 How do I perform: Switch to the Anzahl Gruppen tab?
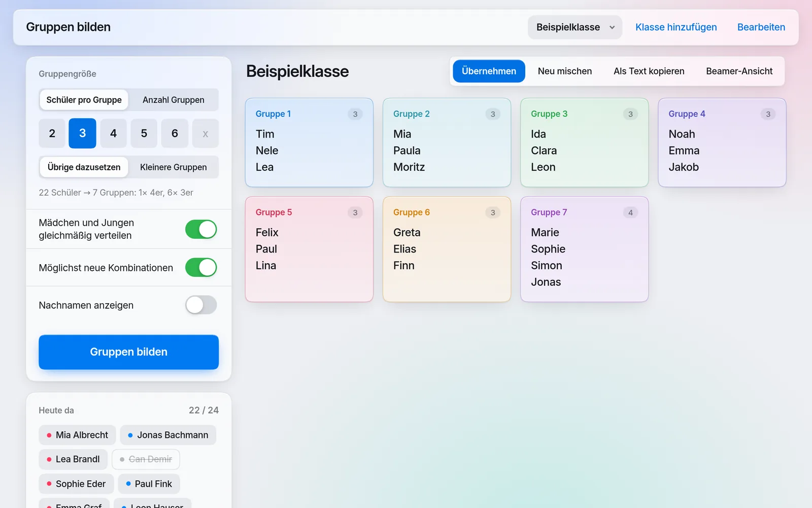(174, 100)
